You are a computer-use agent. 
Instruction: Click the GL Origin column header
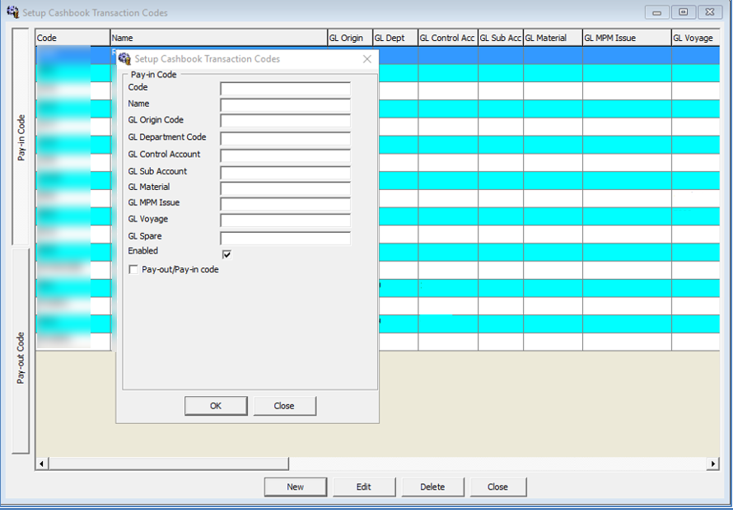pyautogui.click(x=350, y=38)
